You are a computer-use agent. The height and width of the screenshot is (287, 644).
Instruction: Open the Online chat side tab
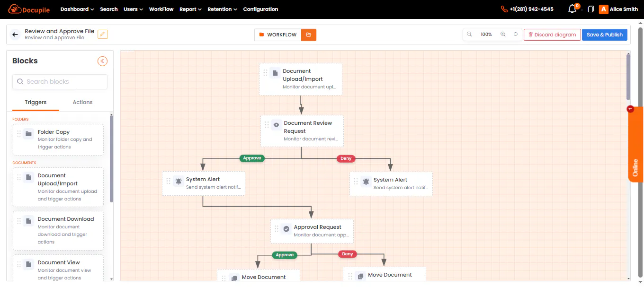click(635, 144)
